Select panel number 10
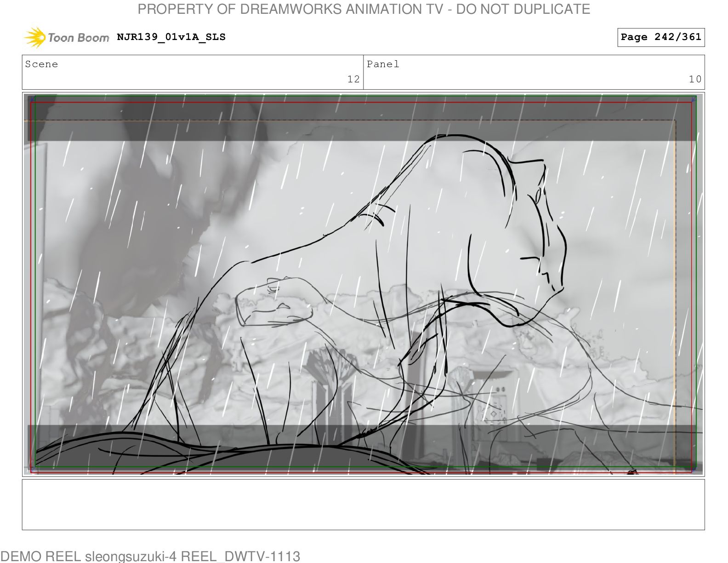728x563 pixels. (x=695, y=79)
